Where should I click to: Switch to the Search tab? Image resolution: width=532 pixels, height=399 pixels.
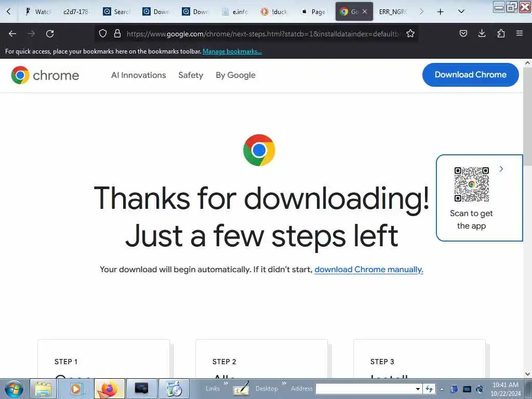[x=116, y=11]
